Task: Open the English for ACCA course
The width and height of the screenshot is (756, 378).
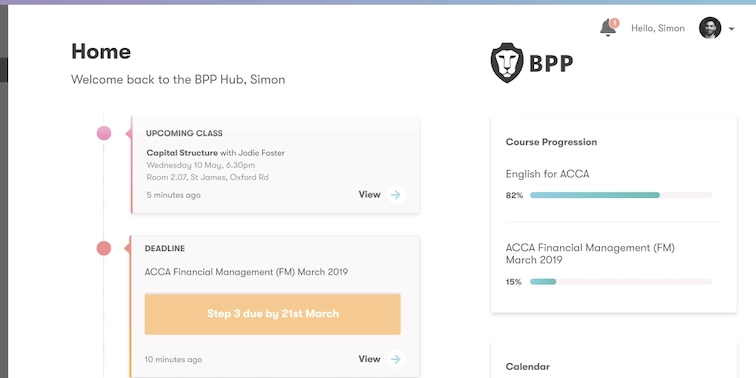Action: (547, 174)
